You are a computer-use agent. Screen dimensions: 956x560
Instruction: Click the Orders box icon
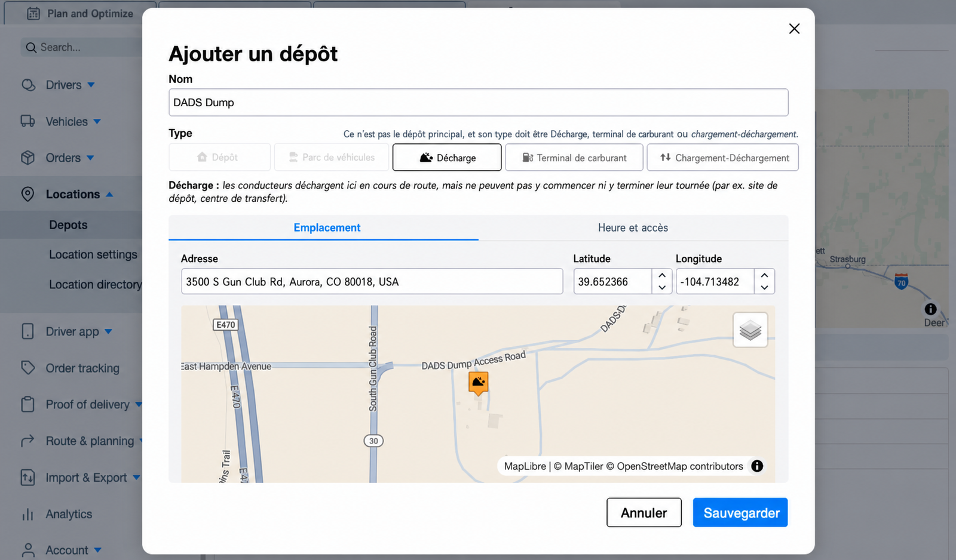(x=28, y=158)
